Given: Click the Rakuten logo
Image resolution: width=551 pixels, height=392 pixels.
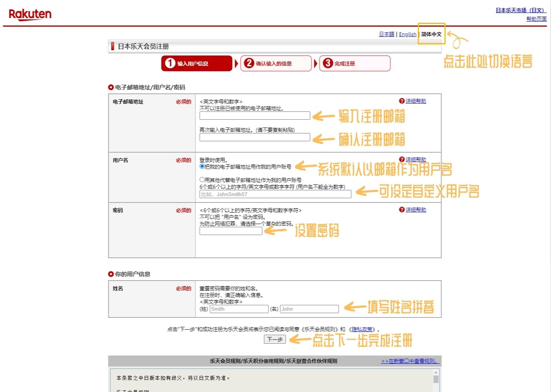Looking at the screenshot, I should tap(30, 14).
